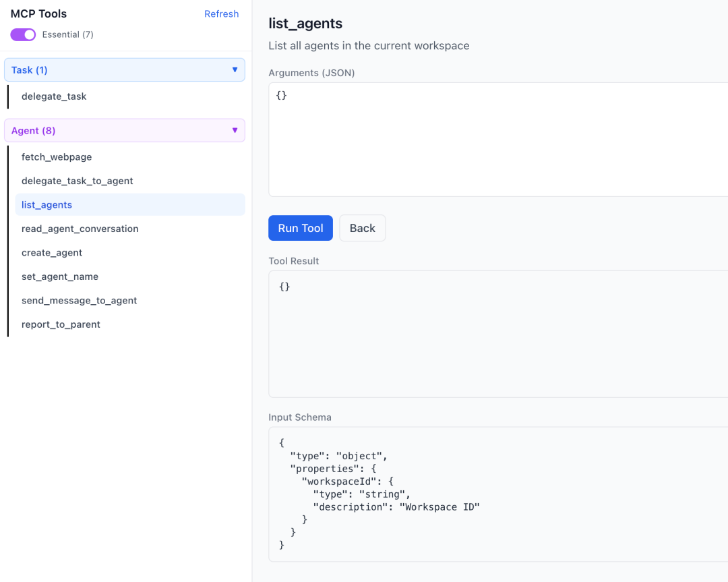The image size is (728, 582).
Task: Open the report_to_parent tool
Action: [x=61, y=324]
